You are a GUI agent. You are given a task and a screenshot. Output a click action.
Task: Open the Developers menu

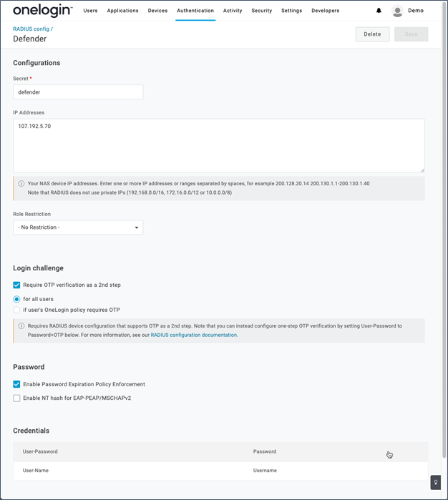[x=326, y=11]
